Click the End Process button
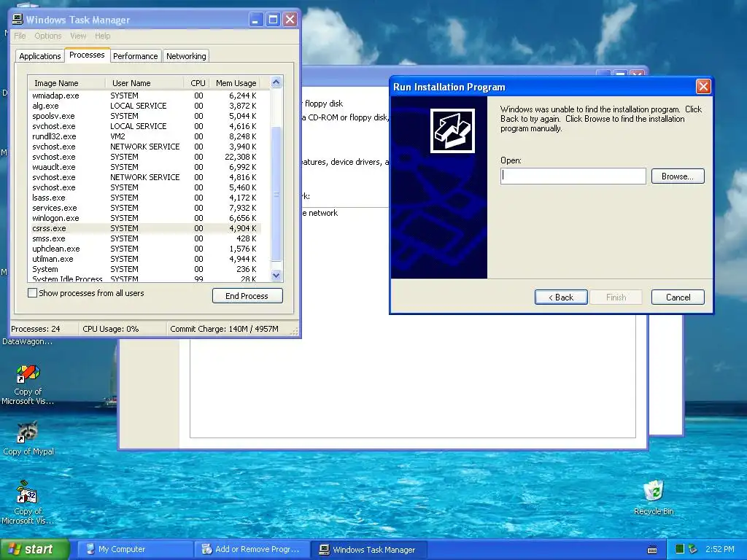Screen dimensions: 747x560 pos(247,296)
